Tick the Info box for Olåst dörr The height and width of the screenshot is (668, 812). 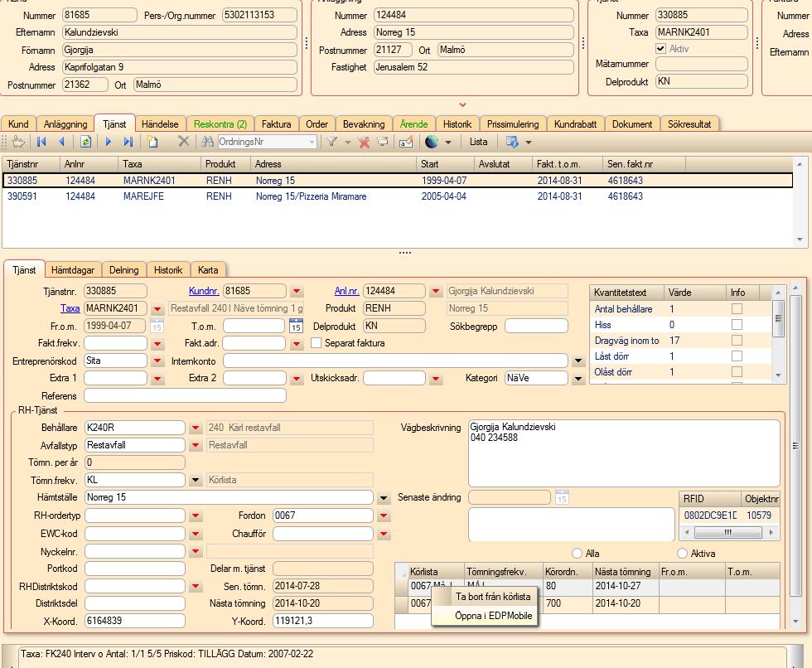pyautogui.click(x=737, y=372)
